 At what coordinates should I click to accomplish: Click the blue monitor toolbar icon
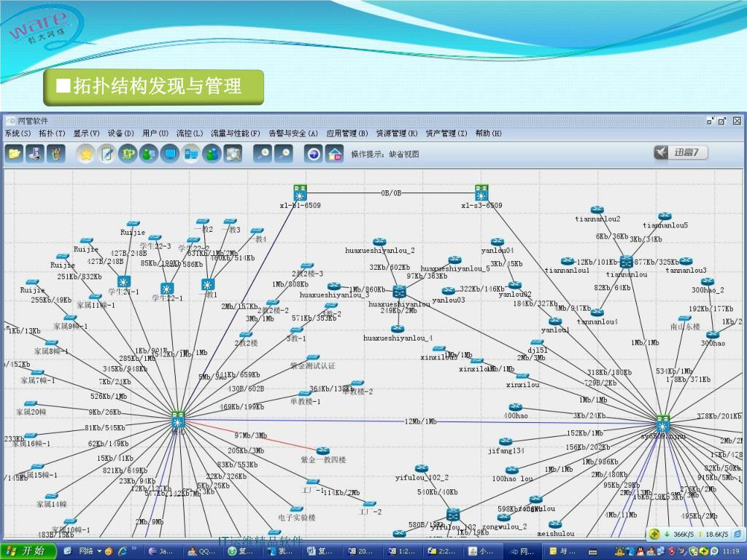click(169, 153)
